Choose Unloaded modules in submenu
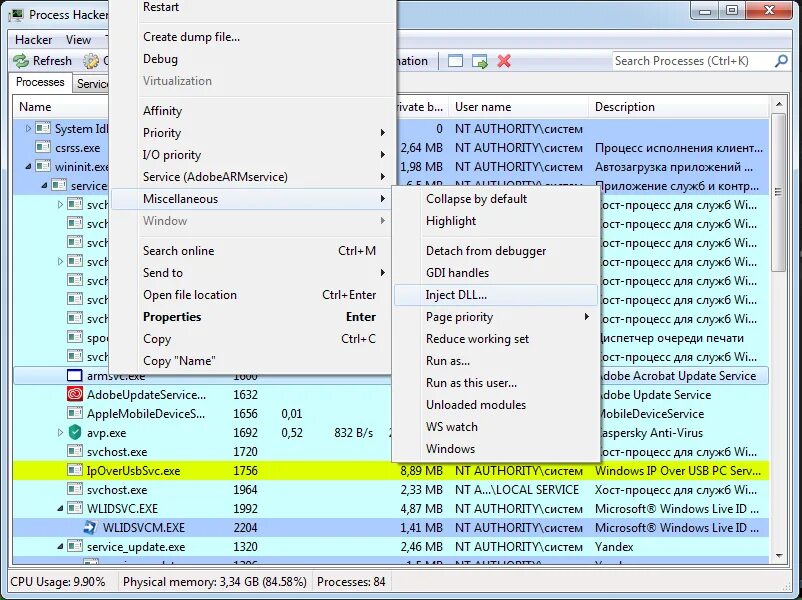 coord(496,405)
